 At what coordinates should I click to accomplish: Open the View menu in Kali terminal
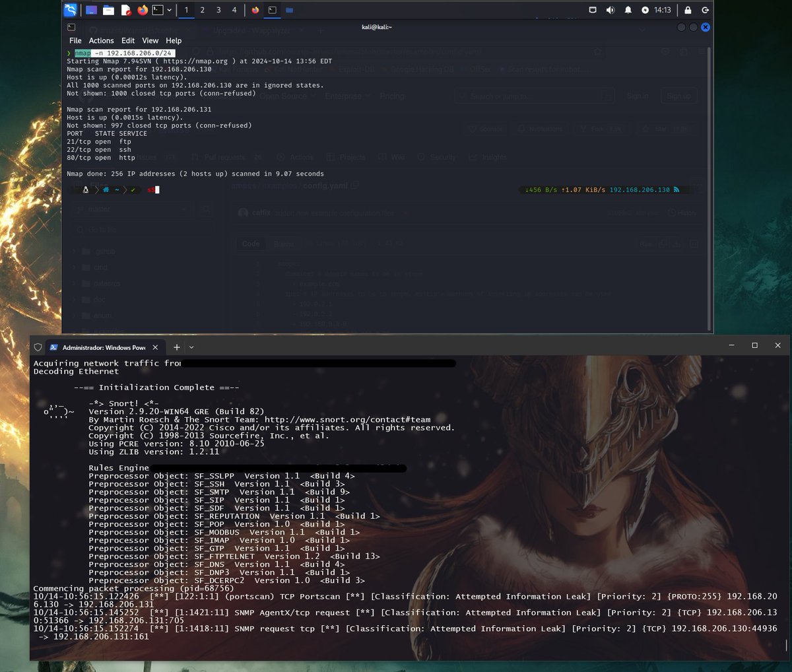[x=150, y=40]
